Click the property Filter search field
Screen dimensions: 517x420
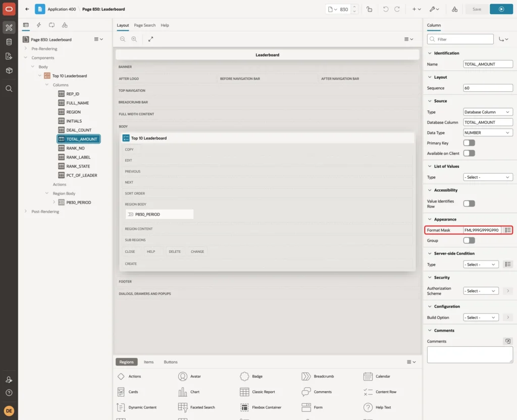(x=460, y=39)
